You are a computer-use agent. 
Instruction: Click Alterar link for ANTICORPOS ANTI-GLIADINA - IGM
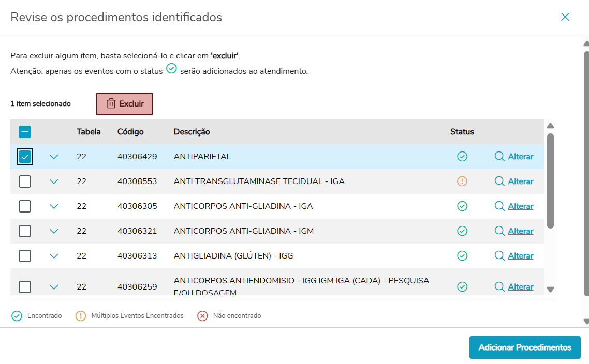(521, 231)
